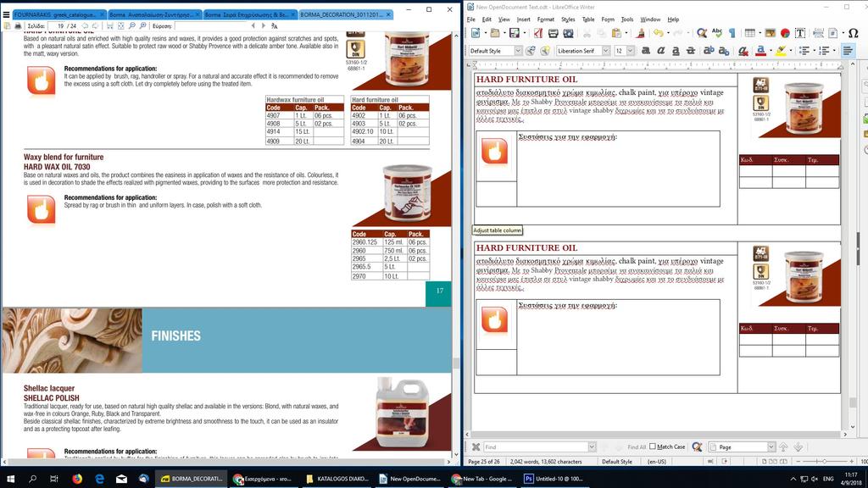Click the Insert Chart icon
Viewport: 868px width, 488px height.
[x=785, y=34]
